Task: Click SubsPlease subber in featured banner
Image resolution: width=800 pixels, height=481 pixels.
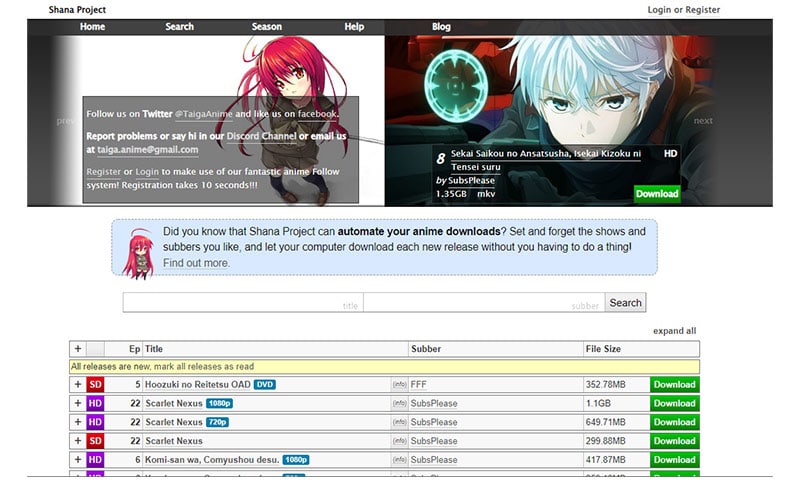Action: click(x=471, y=181)
